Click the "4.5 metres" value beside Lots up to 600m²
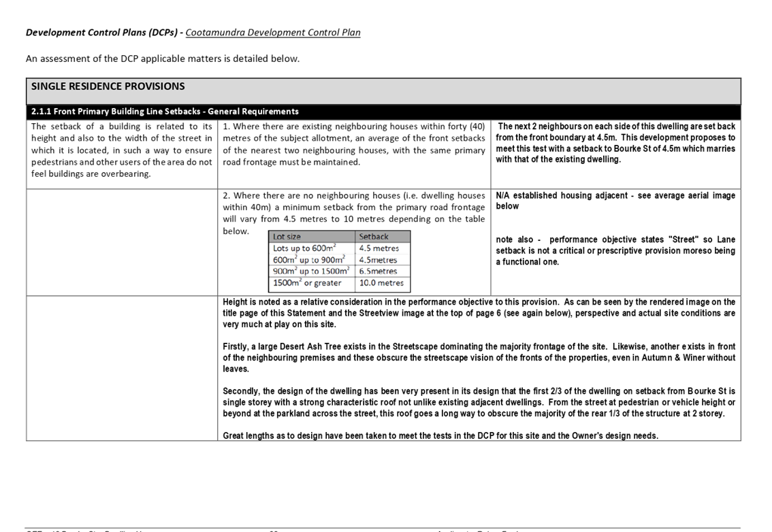This screenshot has width=772, height=532. click(x=379, y=248)
